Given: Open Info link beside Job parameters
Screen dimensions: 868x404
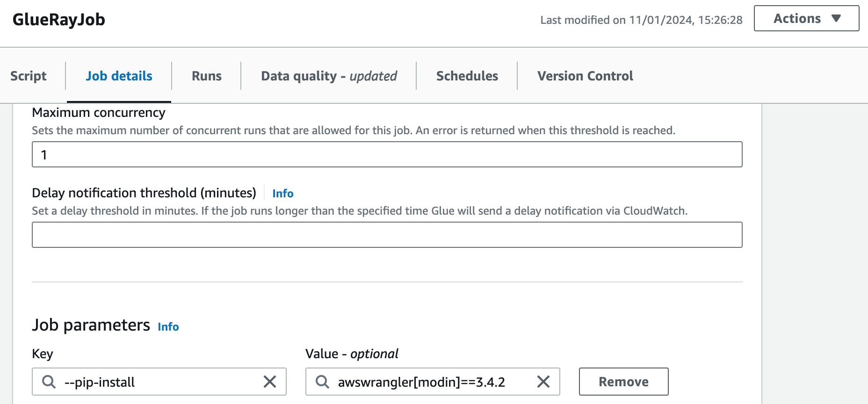Looking at the screenshot, I should pos(168,327).
